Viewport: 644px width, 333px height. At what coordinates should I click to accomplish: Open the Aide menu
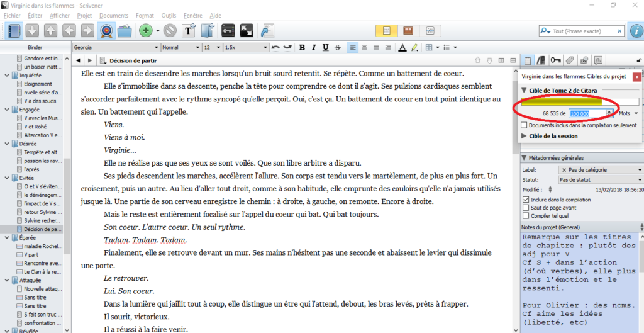(215, 16)
